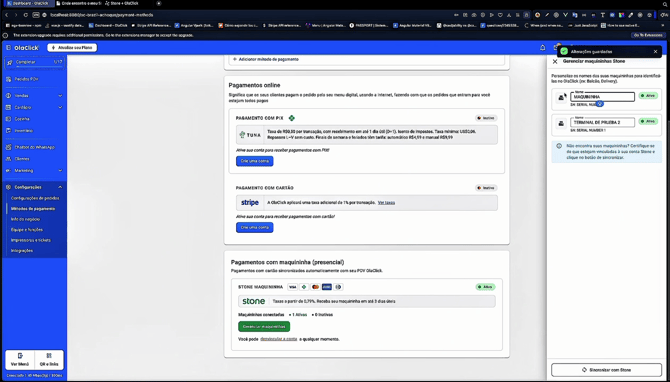Click Atualize seu Plano button
Viewport: 670px width, 382px height.
(x=72, y=47)
